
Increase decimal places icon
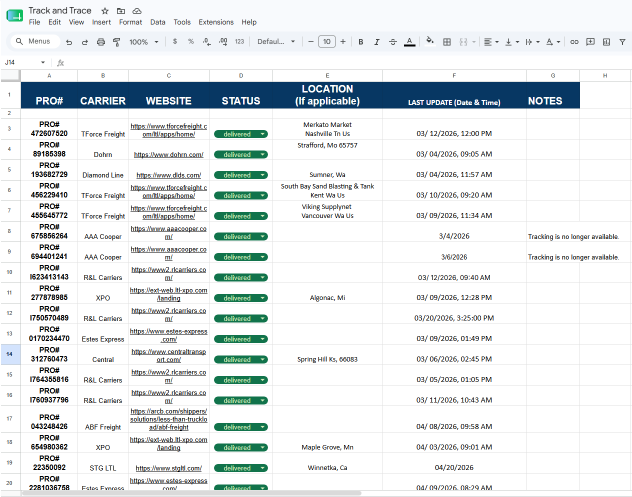click(223, 42)
